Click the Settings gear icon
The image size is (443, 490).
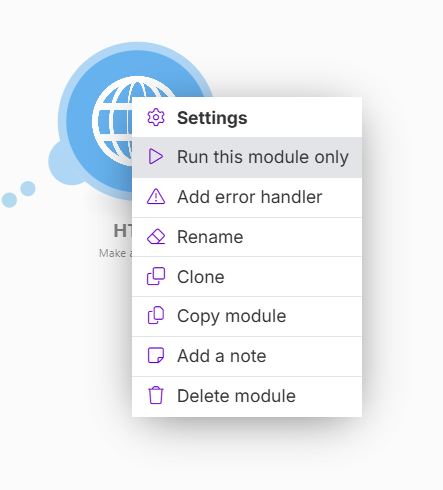(x=156, y=117)
